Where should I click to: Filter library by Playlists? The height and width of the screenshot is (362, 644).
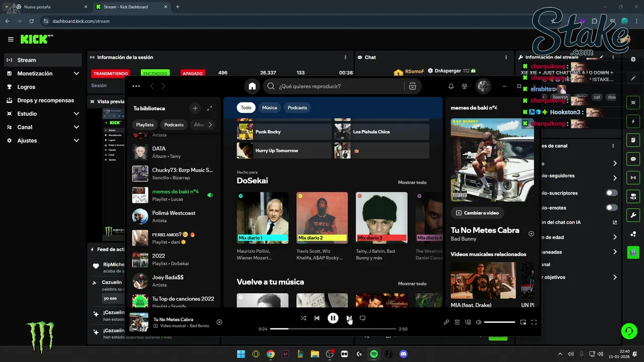pyautogui.click(x=145, y=125)
